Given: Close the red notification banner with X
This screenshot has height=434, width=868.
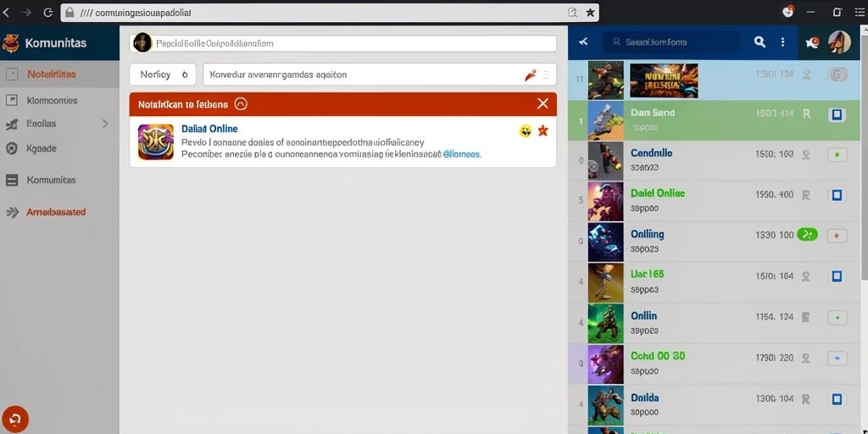Looking at the screenshot, I should [542, 103].
